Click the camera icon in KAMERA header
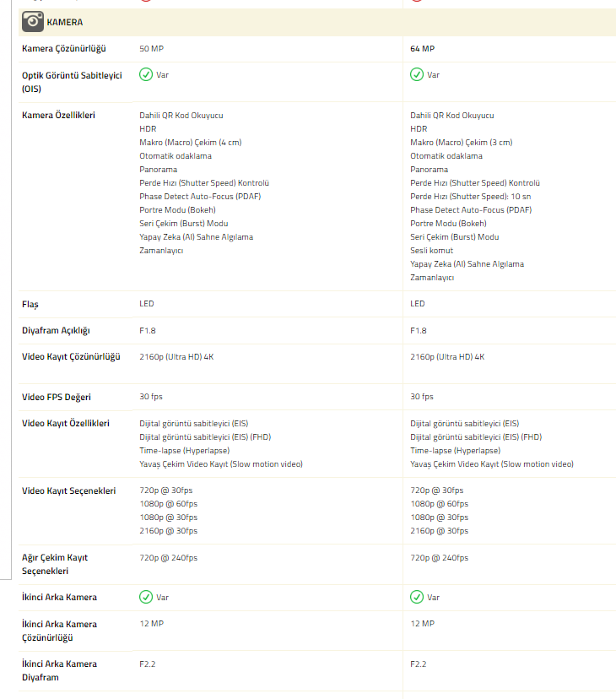 point(33,22)
